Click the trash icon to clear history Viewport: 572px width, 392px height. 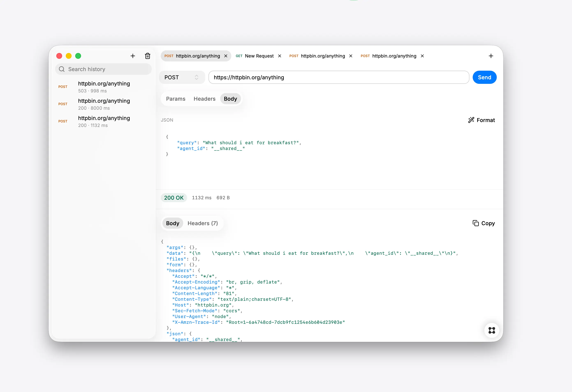point(147,56)
